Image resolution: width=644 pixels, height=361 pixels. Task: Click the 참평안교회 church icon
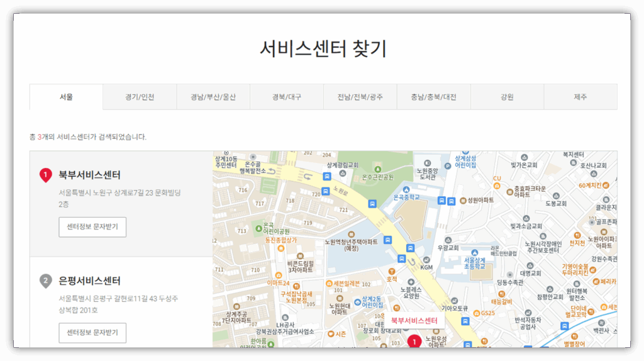tap(550, 289)
